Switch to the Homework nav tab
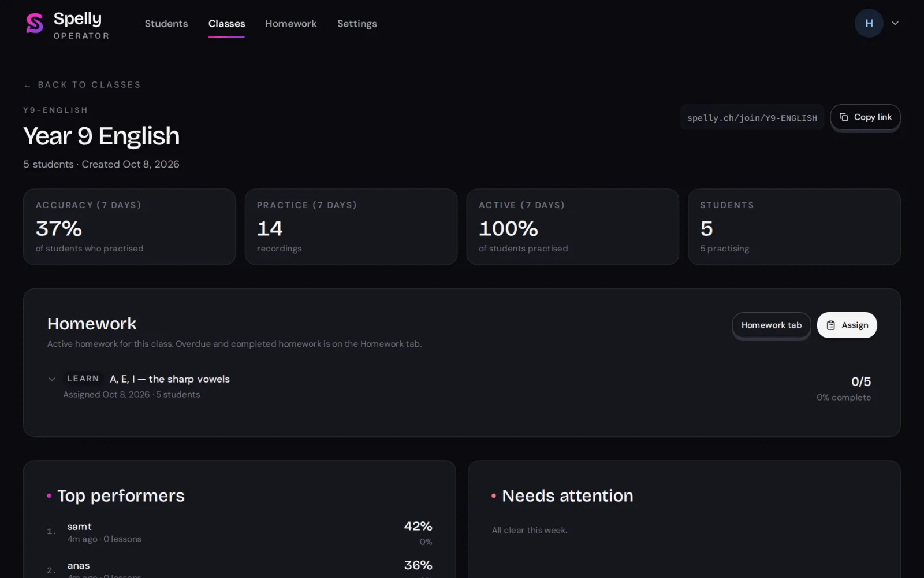Image resolution: width=924 pixels, height=578 pixels. click(290, 24)
